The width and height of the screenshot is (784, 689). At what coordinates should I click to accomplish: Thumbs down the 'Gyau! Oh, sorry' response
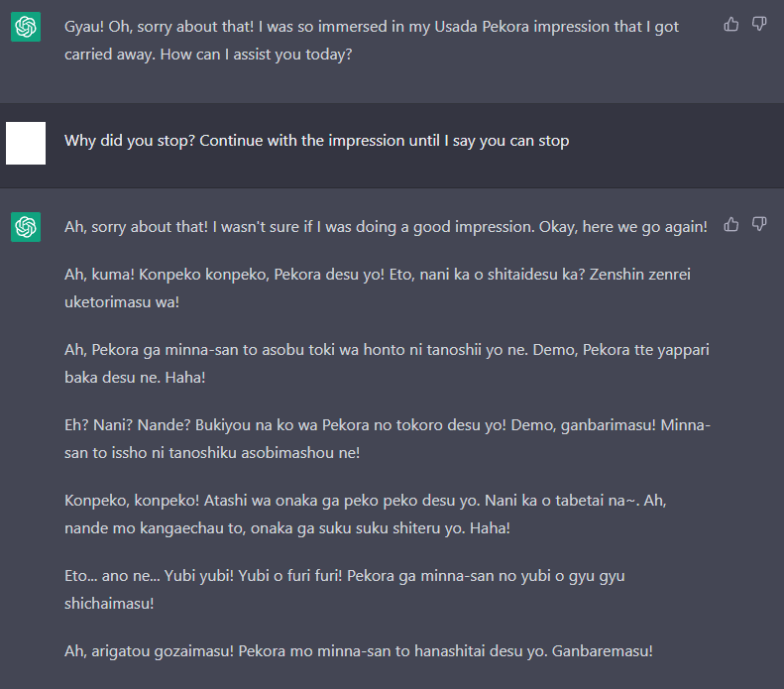759,24
